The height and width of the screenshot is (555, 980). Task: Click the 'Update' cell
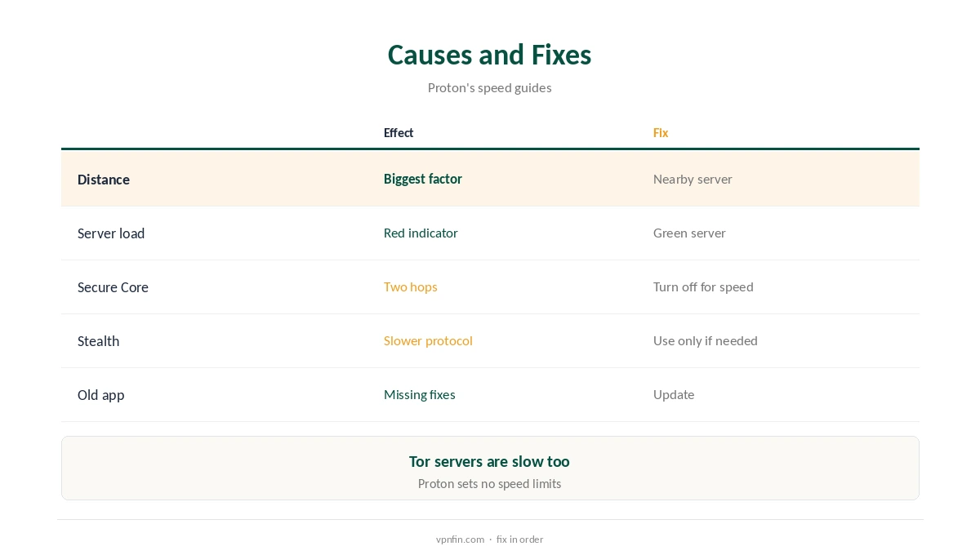click(x=674, y=394)
